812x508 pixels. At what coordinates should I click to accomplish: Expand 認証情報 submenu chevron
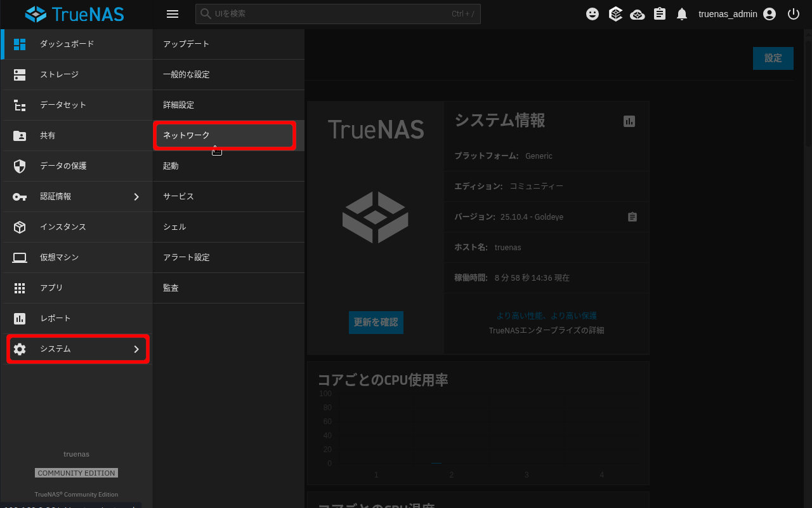coord(136,197)
